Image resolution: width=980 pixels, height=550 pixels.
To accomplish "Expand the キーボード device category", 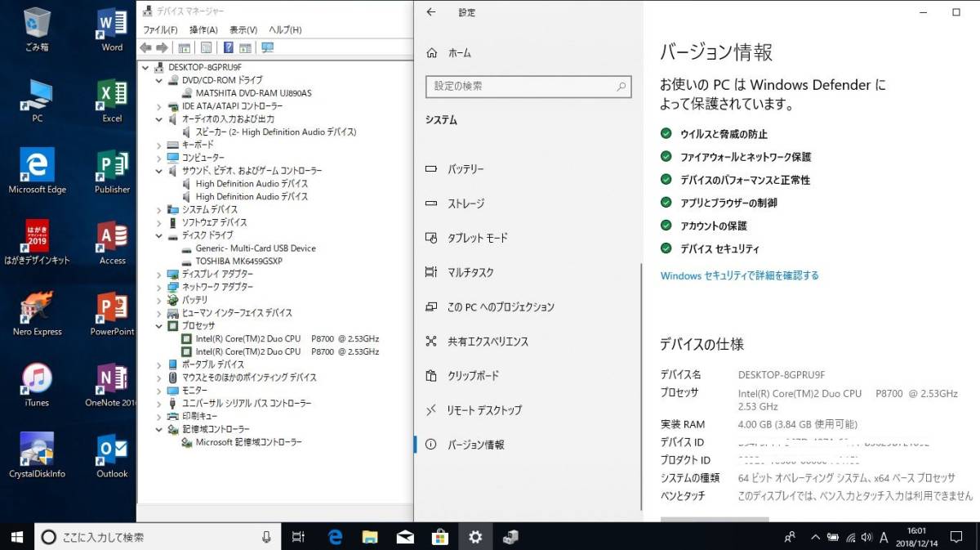I will pos(158,145).
